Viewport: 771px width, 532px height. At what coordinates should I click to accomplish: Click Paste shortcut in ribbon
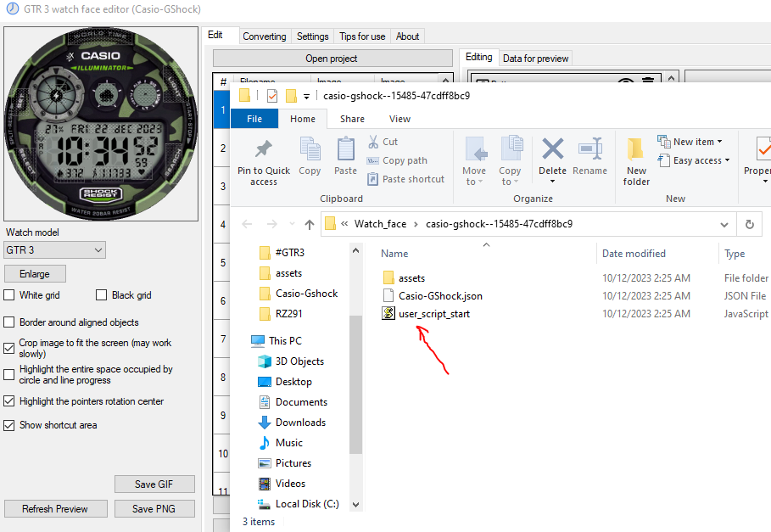coord(405,179)
